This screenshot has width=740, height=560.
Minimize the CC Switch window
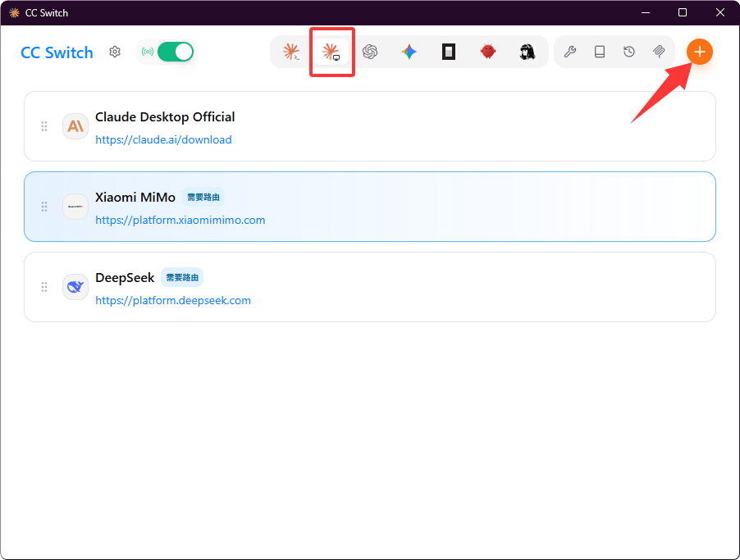646,13
